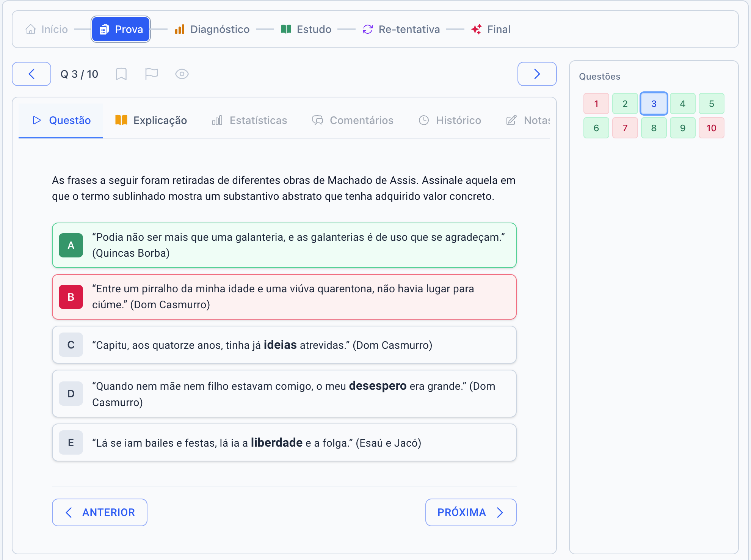Image resolution: width=751 pixels, height=560 pixels.
Task: Open question 10 in Questões grid
Action: [x=711, y=128]
